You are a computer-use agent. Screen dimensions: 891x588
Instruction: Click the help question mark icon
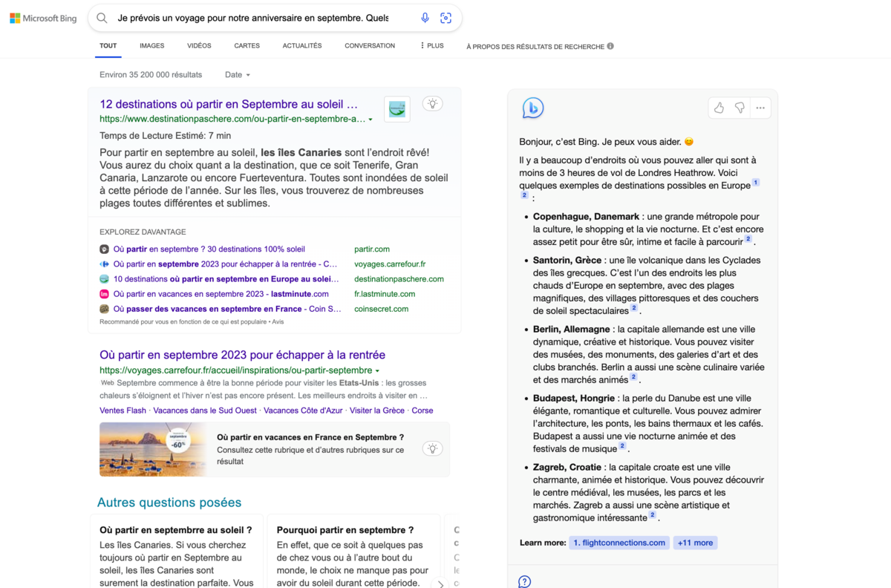pos(524,581)
